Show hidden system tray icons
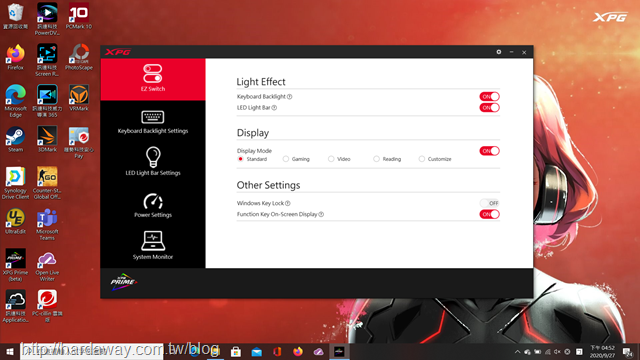Image resolution: width=640 pixels, height=360 pixels. click(518, 351)
